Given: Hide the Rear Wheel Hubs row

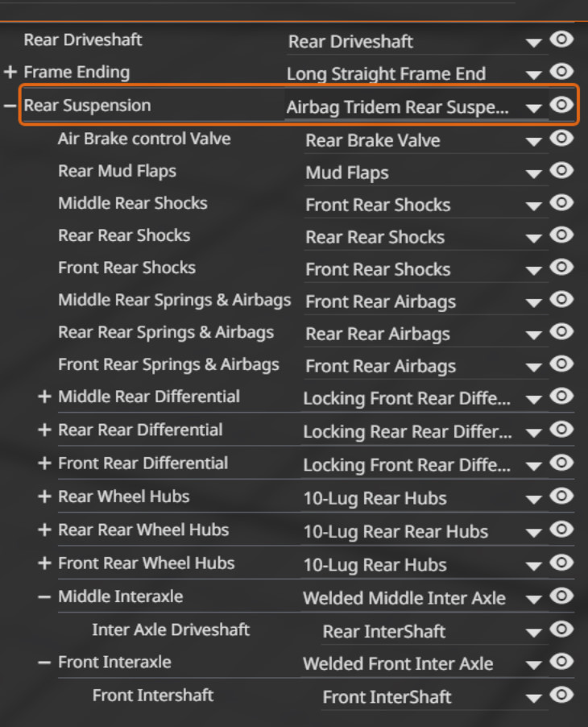Looking at the screenshot, I should point(561,496).
